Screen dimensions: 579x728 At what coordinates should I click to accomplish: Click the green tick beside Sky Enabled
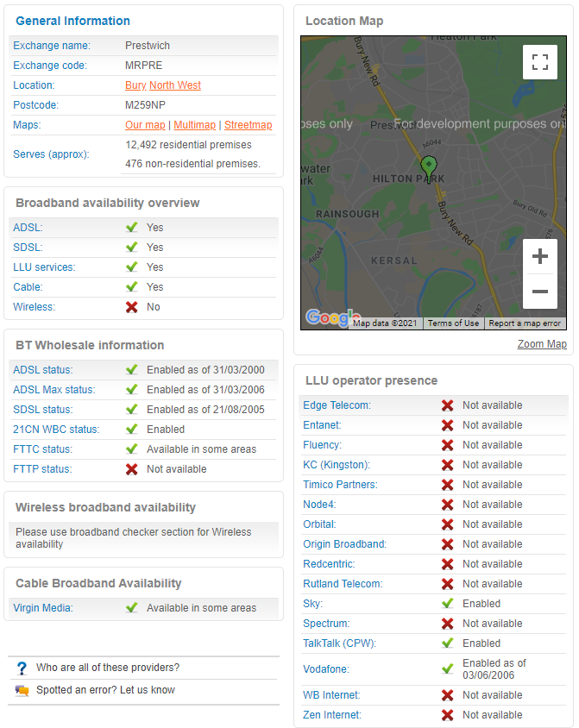click(x=448, y=603)
